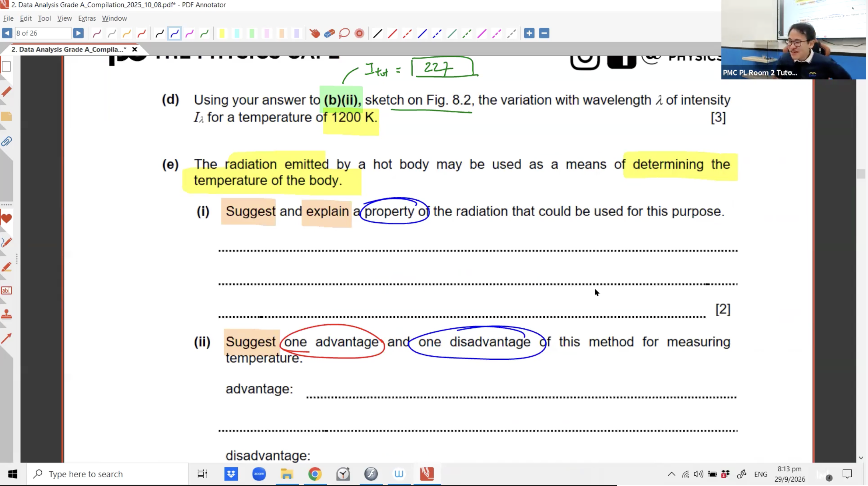This screenshot has height=486, width=868.
Task: Activate the blue pen tool
Action: 175,34
